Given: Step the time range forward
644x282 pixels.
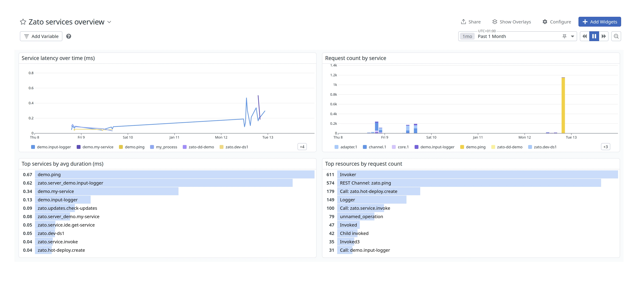Looking at the screenshot, I should point(603,36).
